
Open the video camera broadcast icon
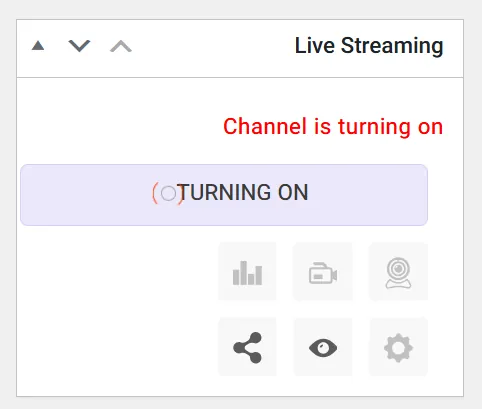[x=323, y=272]
